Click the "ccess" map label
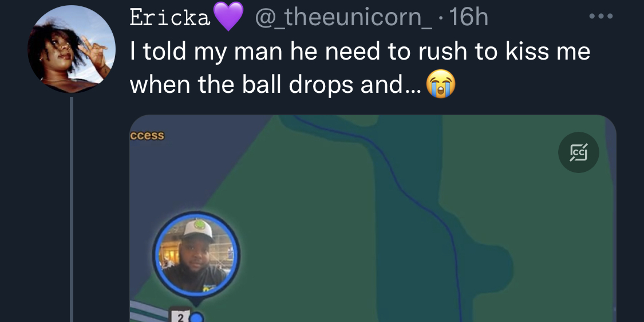This screenshot has height=322, width=644. (x=147, y=135)
